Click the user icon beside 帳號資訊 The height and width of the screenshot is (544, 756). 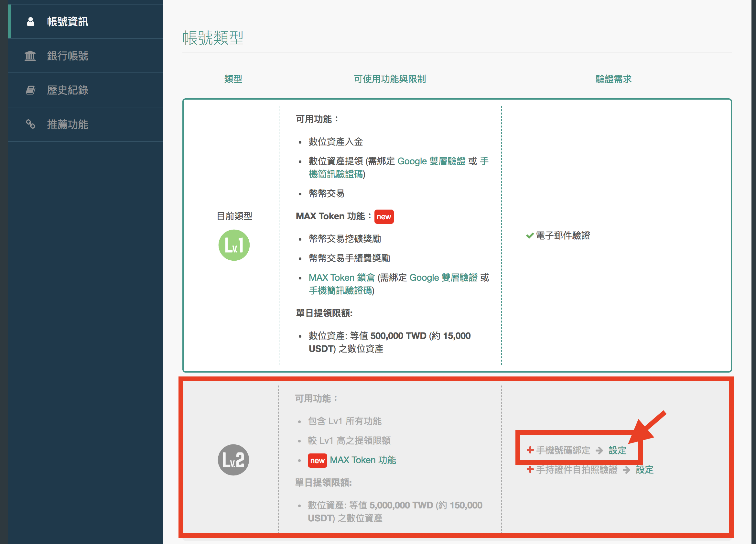[x=30, y=22]
